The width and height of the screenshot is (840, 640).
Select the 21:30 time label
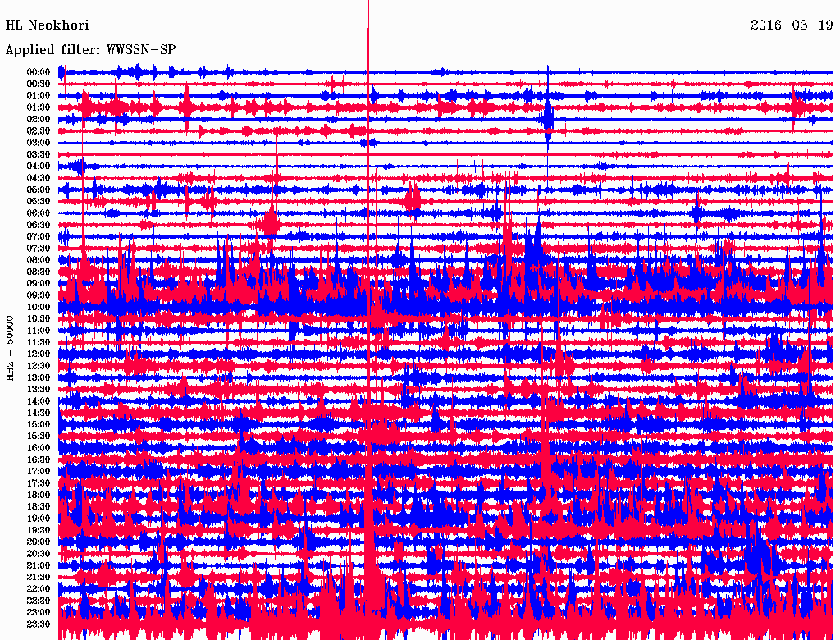(x=39, y=577)
